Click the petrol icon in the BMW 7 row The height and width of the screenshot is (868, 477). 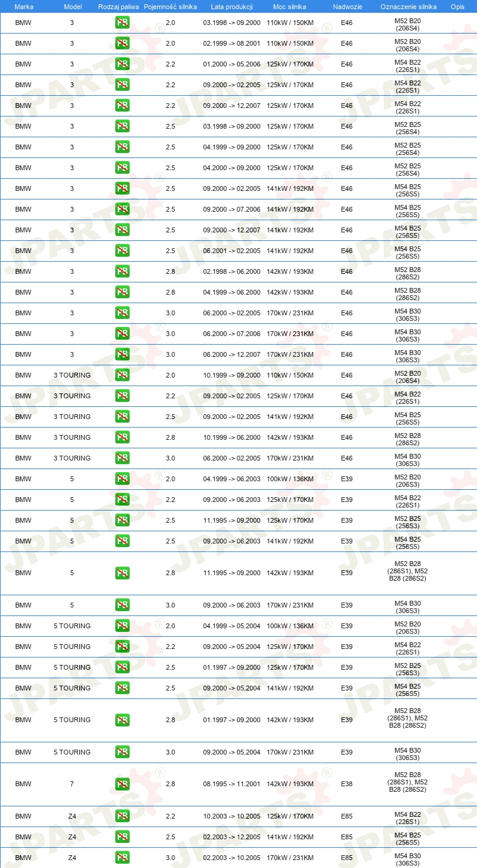[x=122, y=784]
